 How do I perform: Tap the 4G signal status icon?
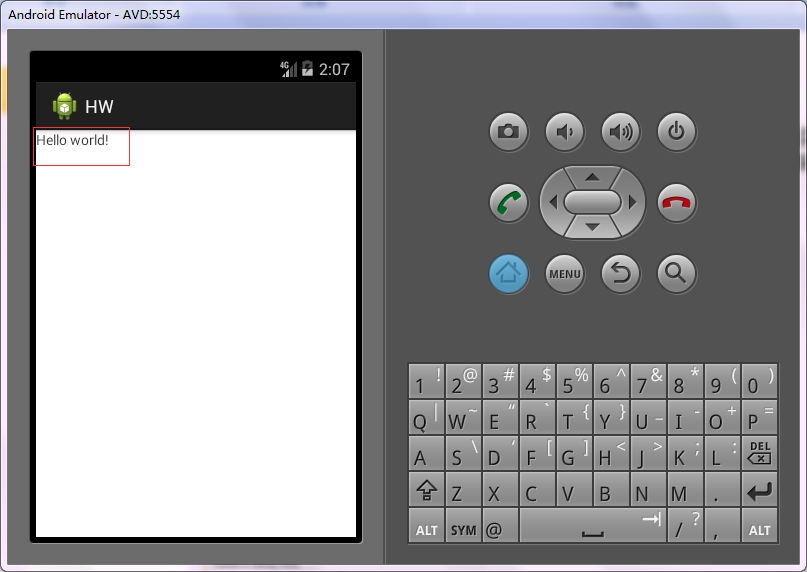coord(288,69)
